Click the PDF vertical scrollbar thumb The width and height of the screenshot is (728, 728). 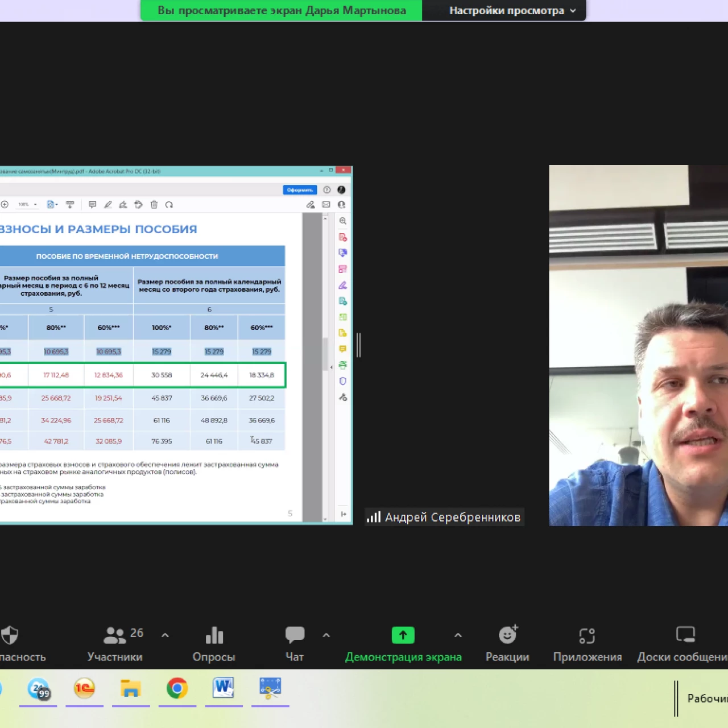click(x=325, y=353)
